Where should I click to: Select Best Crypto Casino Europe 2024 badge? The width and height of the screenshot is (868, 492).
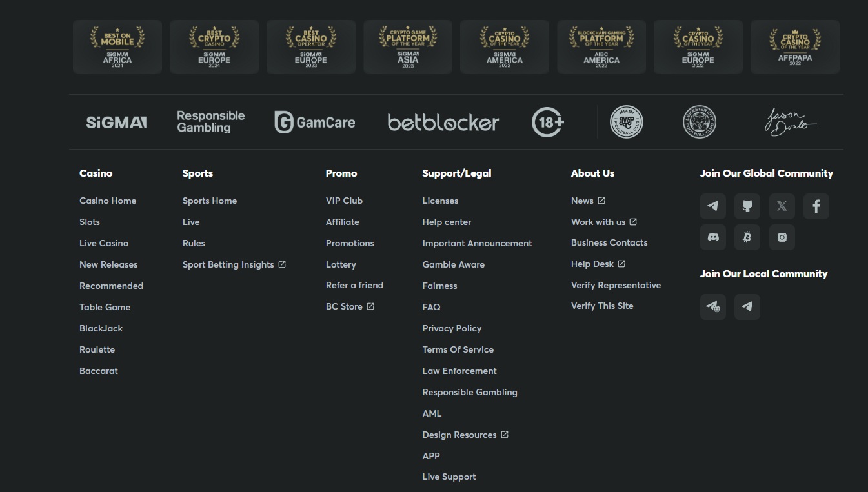coord(214,46)
